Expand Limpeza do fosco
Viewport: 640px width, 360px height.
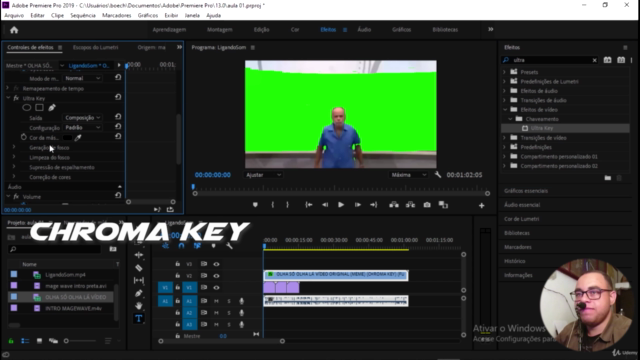click(14, 157)
